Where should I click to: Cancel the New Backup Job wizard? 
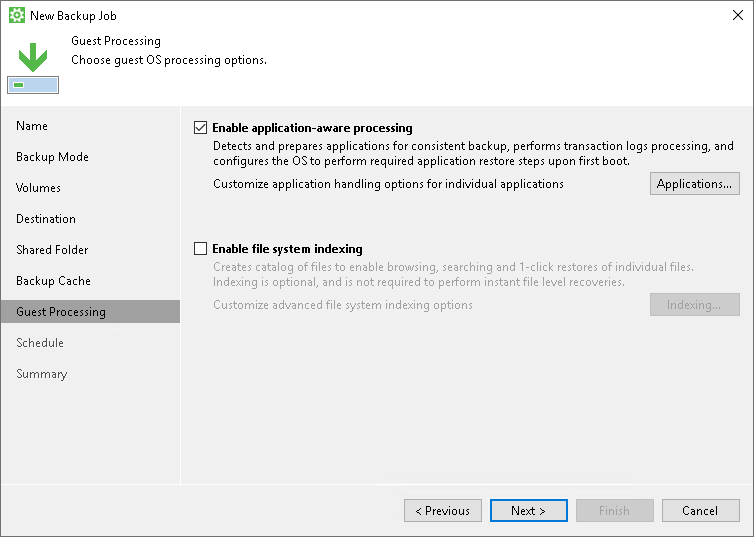[x=701, y=511]
